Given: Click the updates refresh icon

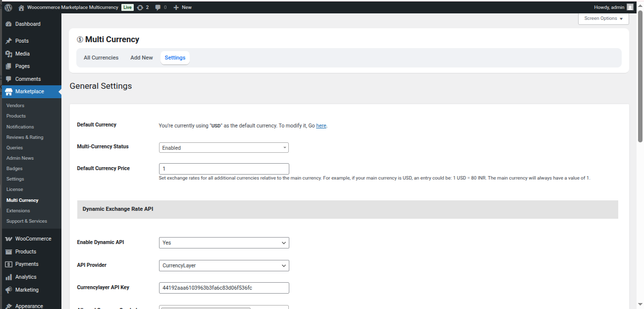Looking at the screenshot, I should click(x=140, y=7).
